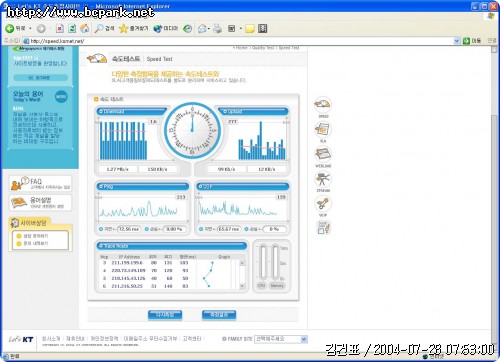Viewport: 500px width, 362px height.
Task: Click the Trace Route panel header
Action: pos(172,246)
